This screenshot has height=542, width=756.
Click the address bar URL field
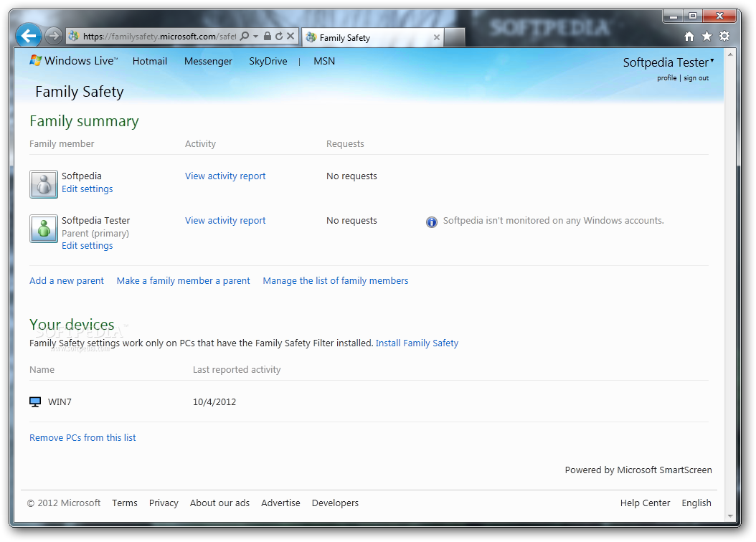159,36
